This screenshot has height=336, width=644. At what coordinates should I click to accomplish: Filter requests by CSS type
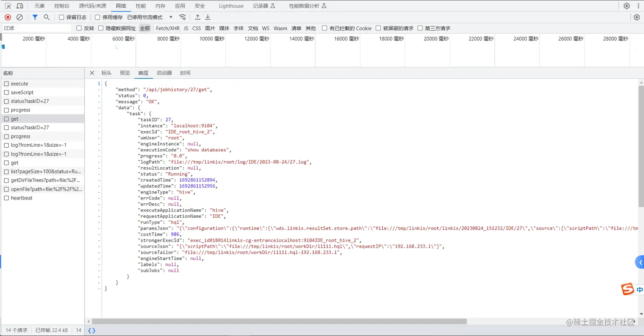(196, 28)
